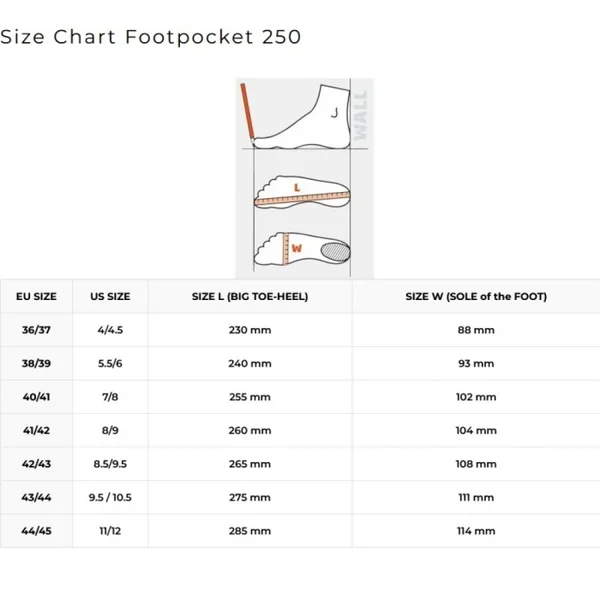This screenshot has width=600, height=600.
Task: Select the EU SIZE column header
Action: click(37, 296)
